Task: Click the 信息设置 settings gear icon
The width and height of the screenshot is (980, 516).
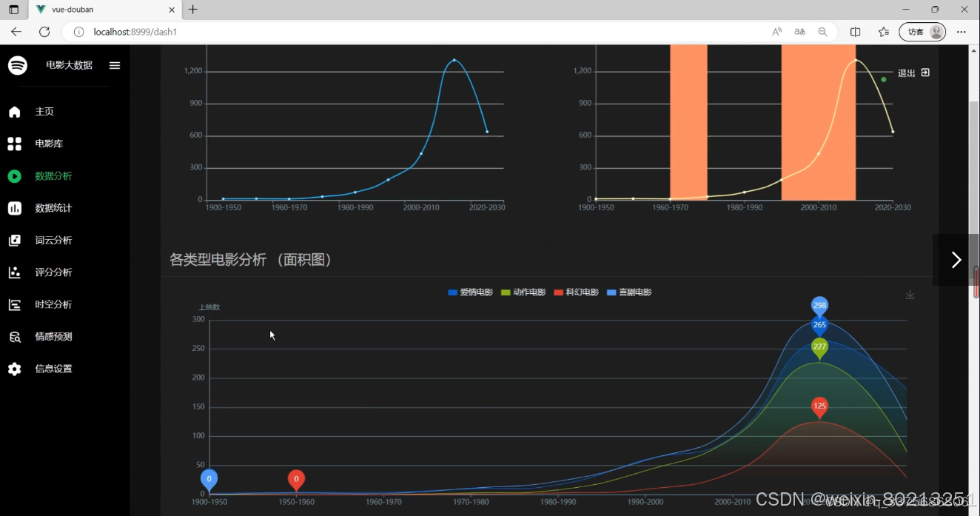Action: [x=15, y=368]
